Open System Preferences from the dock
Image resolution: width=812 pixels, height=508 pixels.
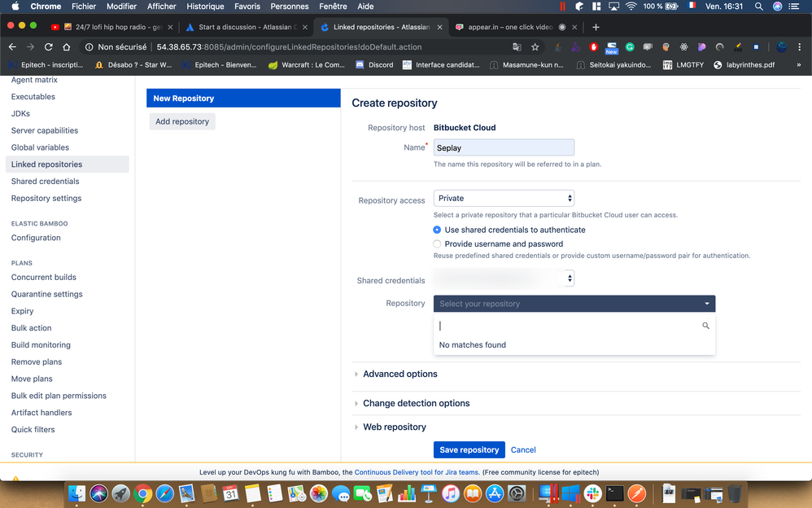pos(517,493)
